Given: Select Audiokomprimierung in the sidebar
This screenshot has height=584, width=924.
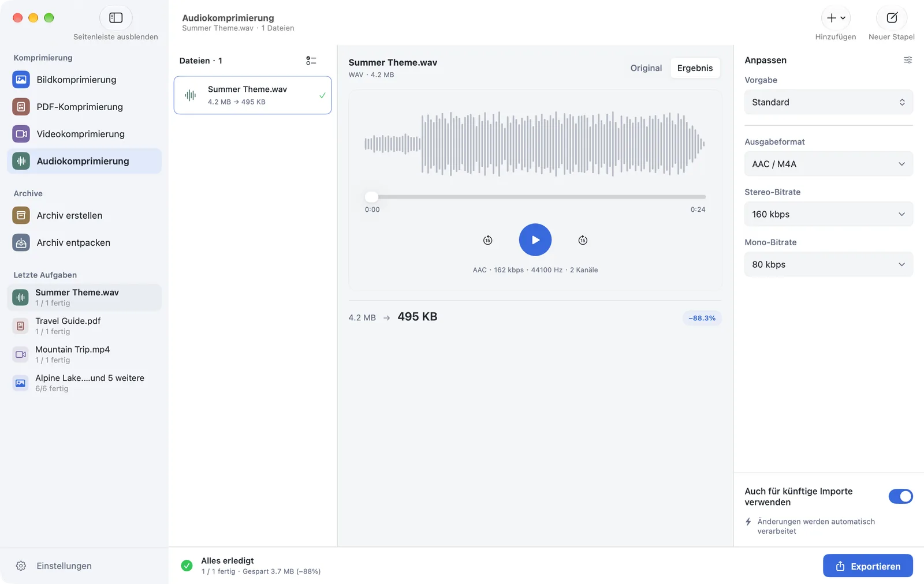Looking at the screenshot, I should 84,161.
